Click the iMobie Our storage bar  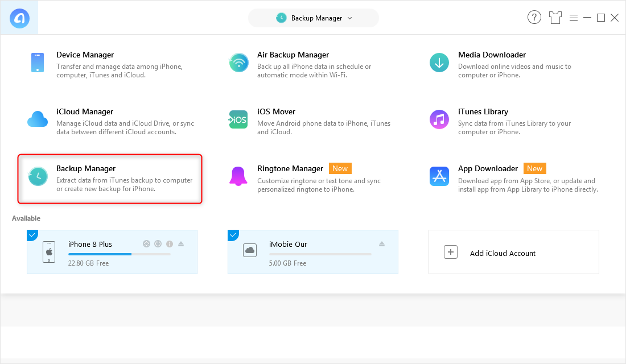[320, 254]
